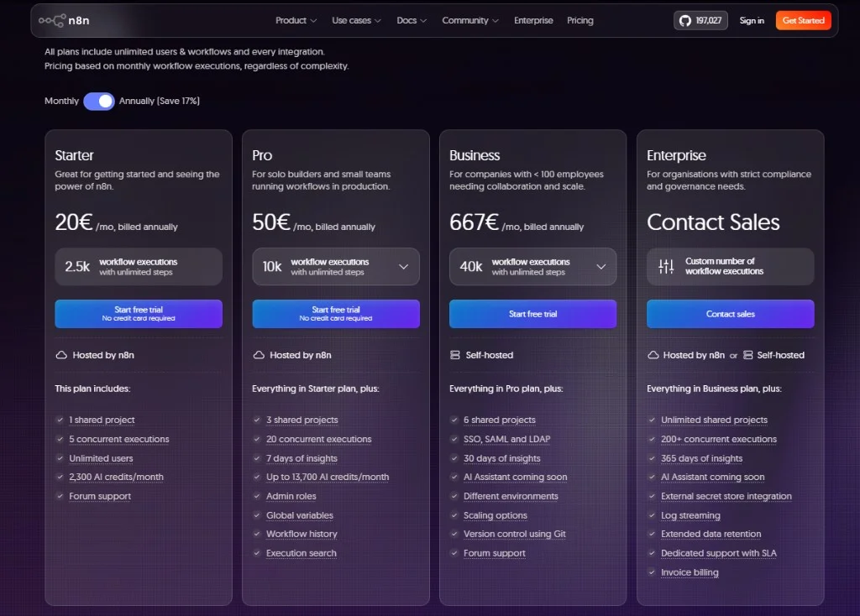
Task: Click checkmark next to Scaling options
Action: [454, 515]
